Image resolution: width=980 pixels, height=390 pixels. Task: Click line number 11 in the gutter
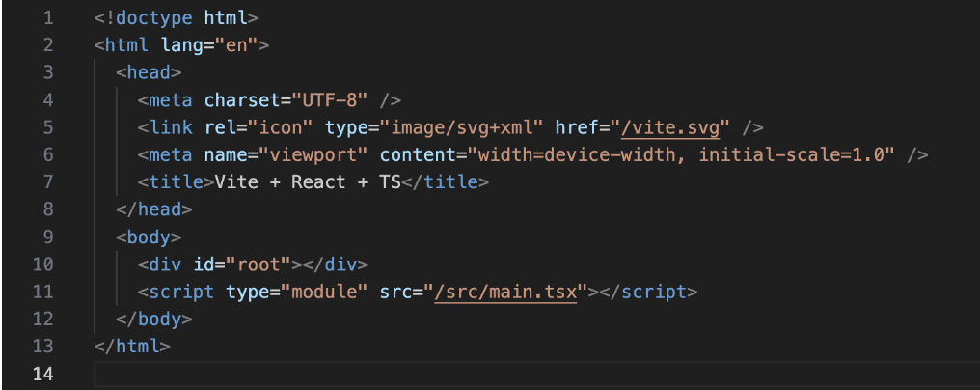tap(42, 292)
